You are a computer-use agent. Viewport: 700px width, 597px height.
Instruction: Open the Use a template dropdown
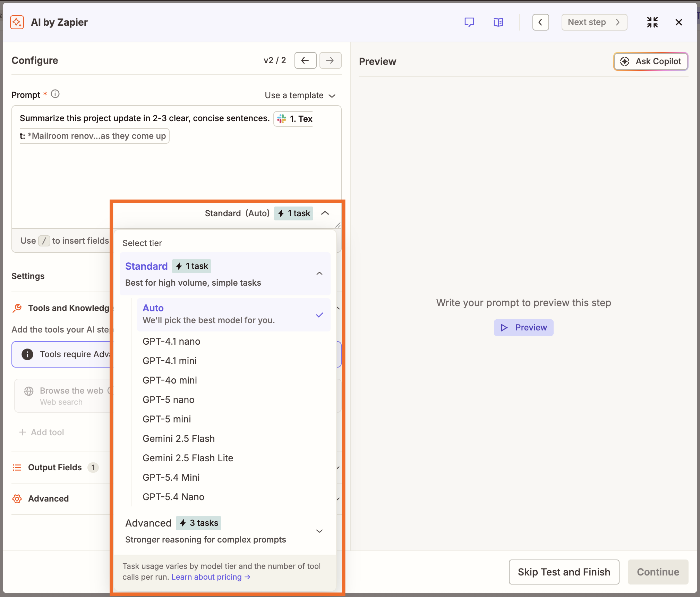(300, 95)
